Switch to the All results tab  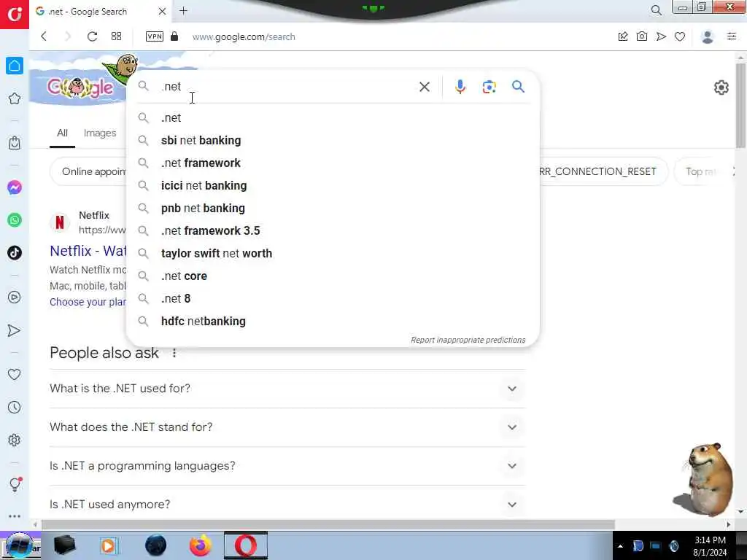tap(63, 133)
